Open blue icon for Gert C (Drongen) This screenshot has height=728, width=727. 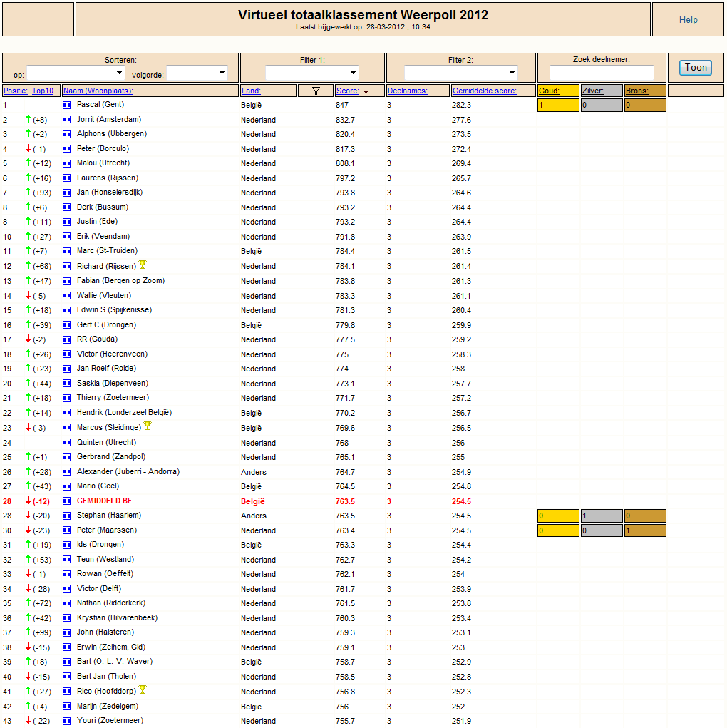tap(67, 325)
